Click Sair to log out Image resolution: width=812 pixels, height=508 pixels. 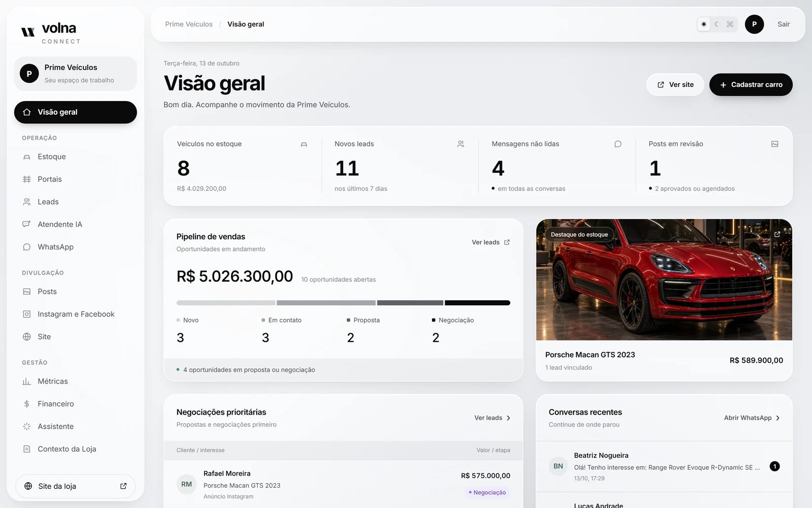click(784, 24)
